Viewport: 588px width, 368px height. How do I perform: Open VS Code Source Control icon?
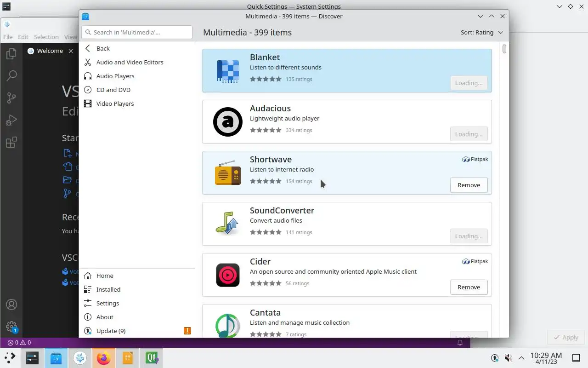coord(11,98)
